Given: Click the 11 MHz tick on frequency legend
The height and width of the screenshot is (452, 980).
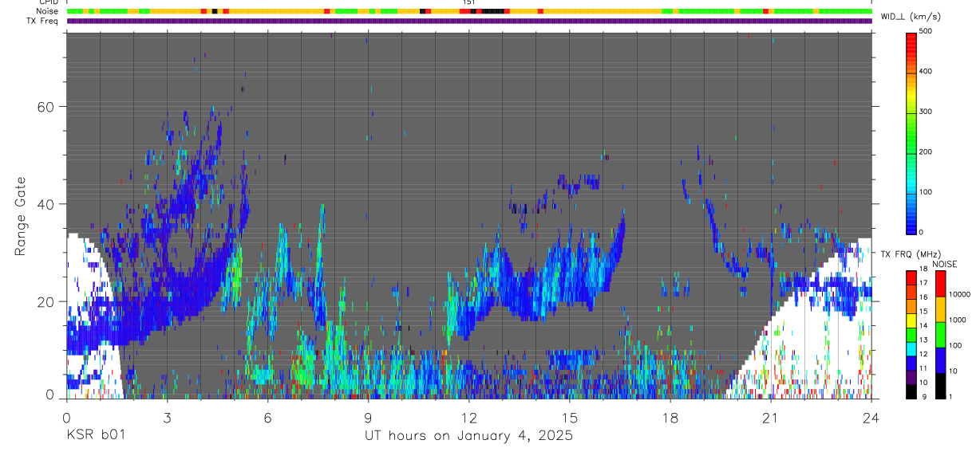Looking at the screenshot, I should (x=923, y=367).
